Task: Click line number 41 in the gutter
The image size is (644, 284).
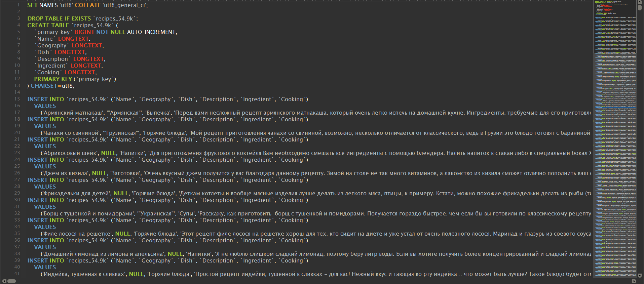Action: tap(17, 274)
